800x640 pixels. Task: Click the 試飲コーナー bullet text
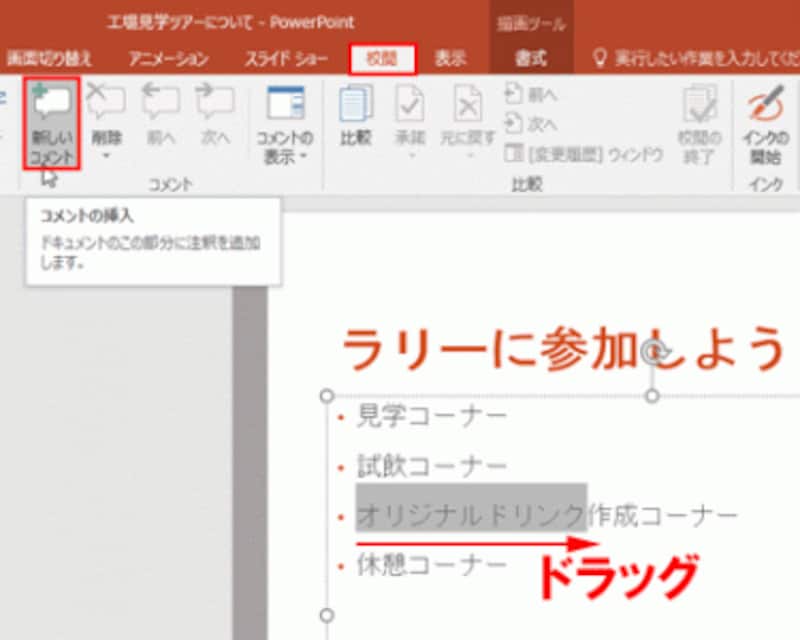point(432,465)
